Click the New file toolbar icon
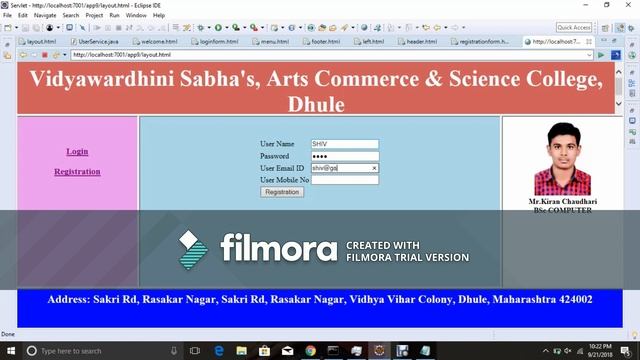 coord(8,28)
